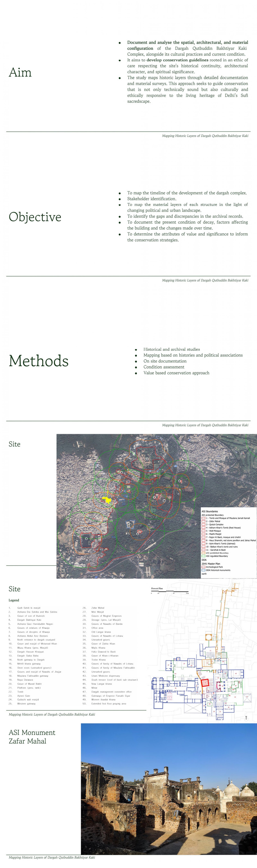Click legend row "Wuzu Khana (prev. Masjid)"
This screenshot has height=868, width=257.
pos(33,648)
